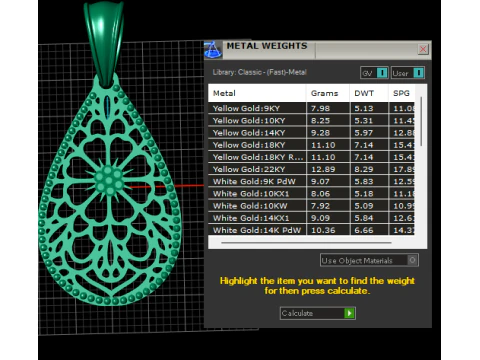Click the 5.09 DWT value
This screenshot has width=480, height=360.
364,206
